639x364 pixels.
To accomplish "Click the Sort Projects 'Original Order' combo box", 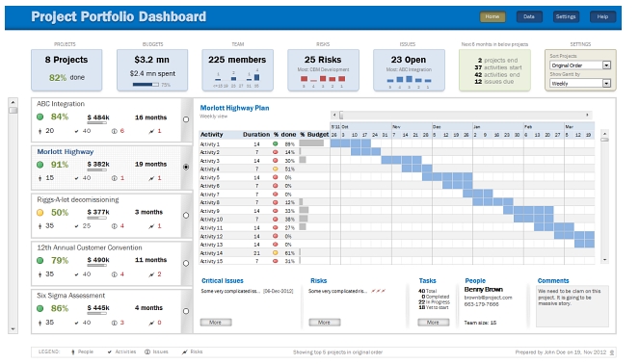I will pyautogui.click(x=580, y=65).
